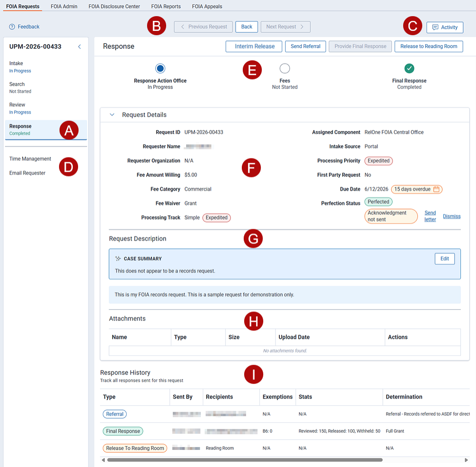The height and width of the screenshot is (467, 476).
Task: Collapse the Request Details section chevron
Action: (112, 115)
